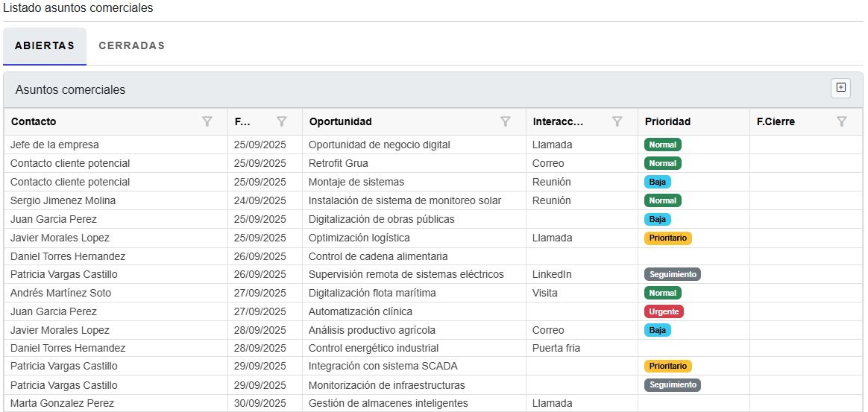The height and width of the screenshot is (412, 868).
Task: Click the F.Cierre column filter icon
Action: 842,121
